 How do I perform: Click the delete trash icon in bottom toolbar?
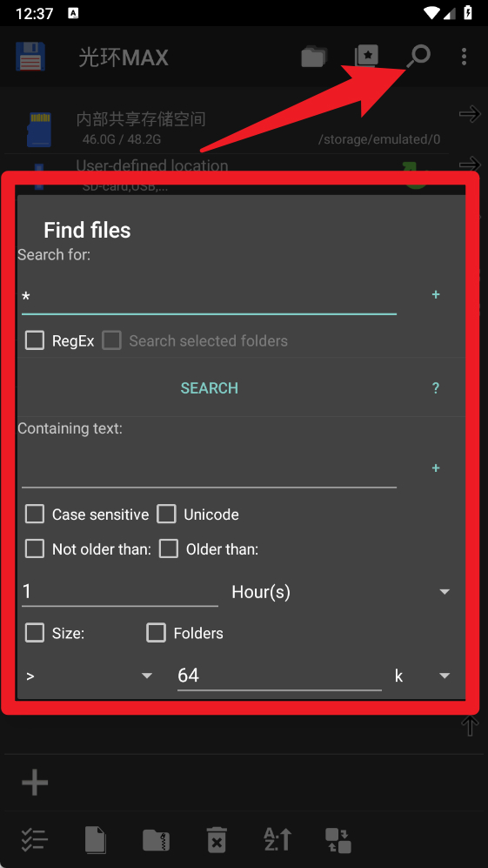[217, 839]
